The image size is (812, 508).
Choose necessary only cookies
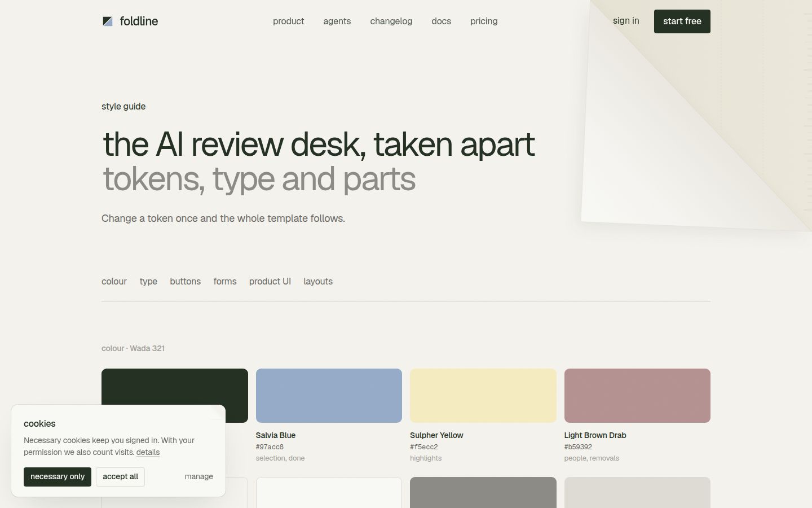58,477
